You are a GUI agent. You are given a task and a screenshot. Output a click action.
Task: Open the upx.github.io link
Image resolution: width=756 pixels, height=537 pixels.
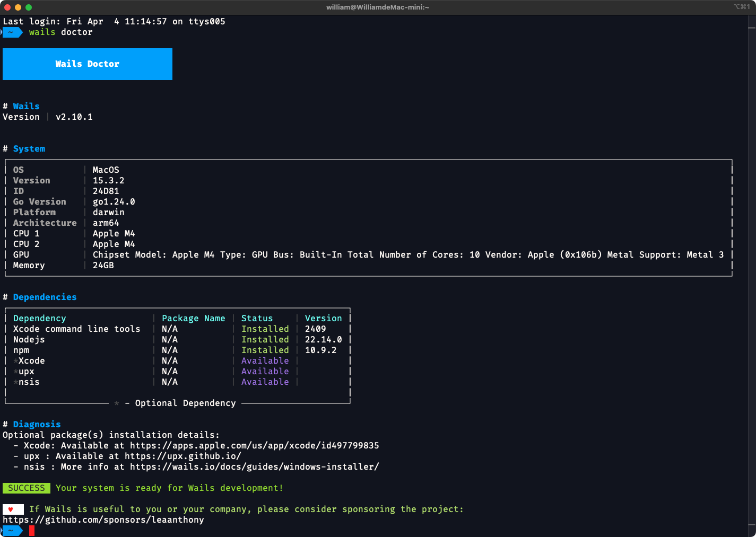183,456
